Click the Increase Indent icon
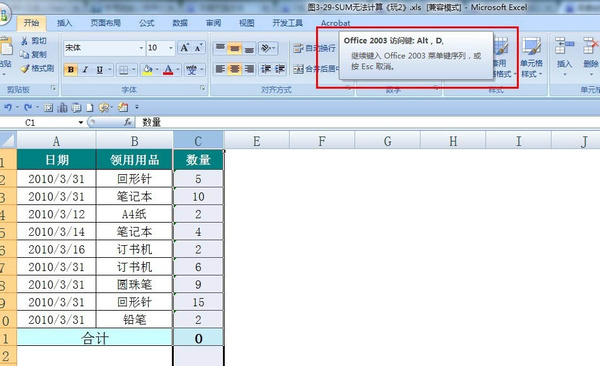 coord(280,69)
